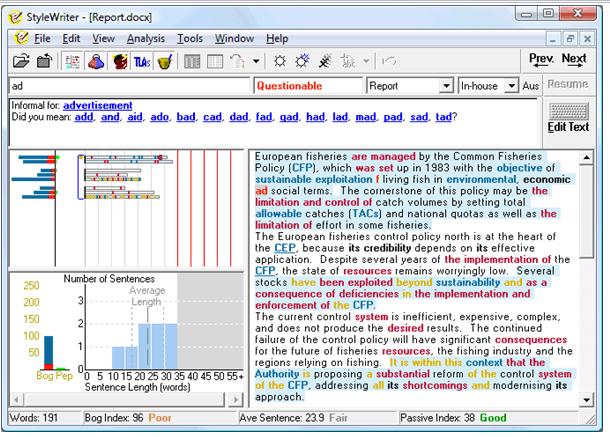The width and height of the screenshot is (610, 437).
Task: Toggle the red devil face icon
Action: coord(119,61)
